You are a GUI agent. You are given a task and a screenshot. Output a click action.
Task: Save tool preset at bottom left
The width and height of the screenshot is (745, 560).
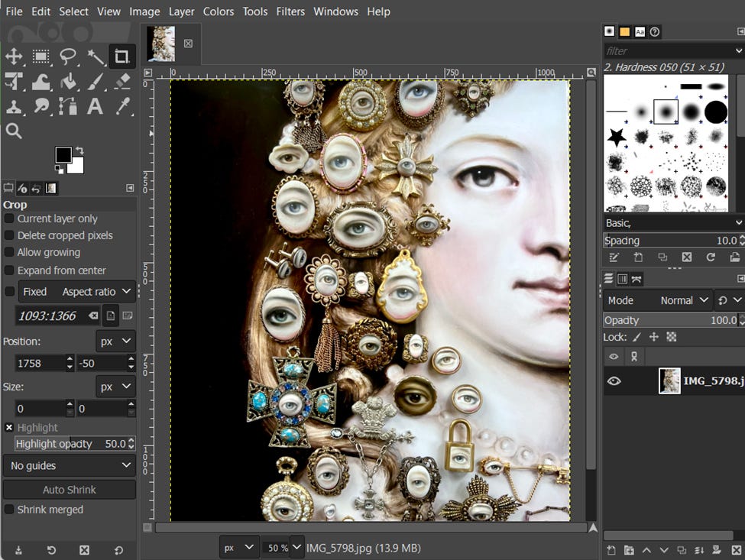tap(18, 550)
